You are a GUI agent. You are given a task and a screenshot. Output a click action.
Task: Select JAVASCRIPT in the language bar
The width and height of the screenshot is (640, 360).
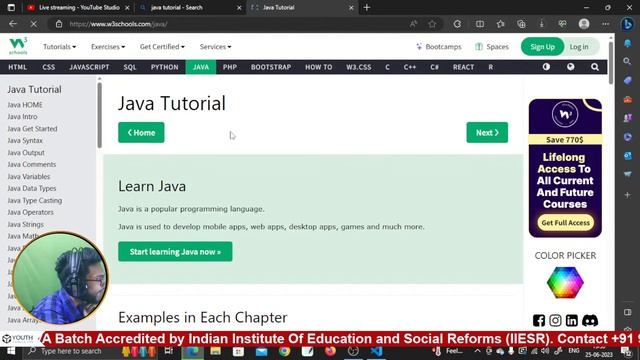pos(89,67)
